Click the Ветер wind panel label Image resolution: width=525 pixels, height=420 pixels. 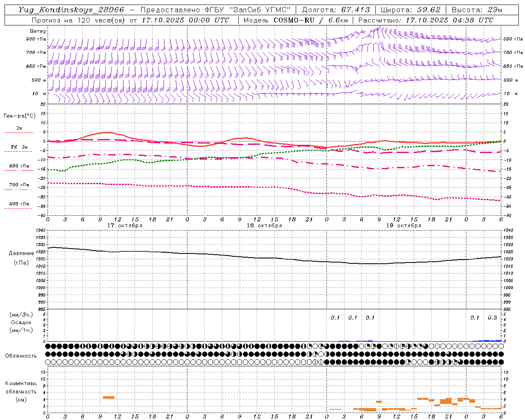[x=38, y=31]
